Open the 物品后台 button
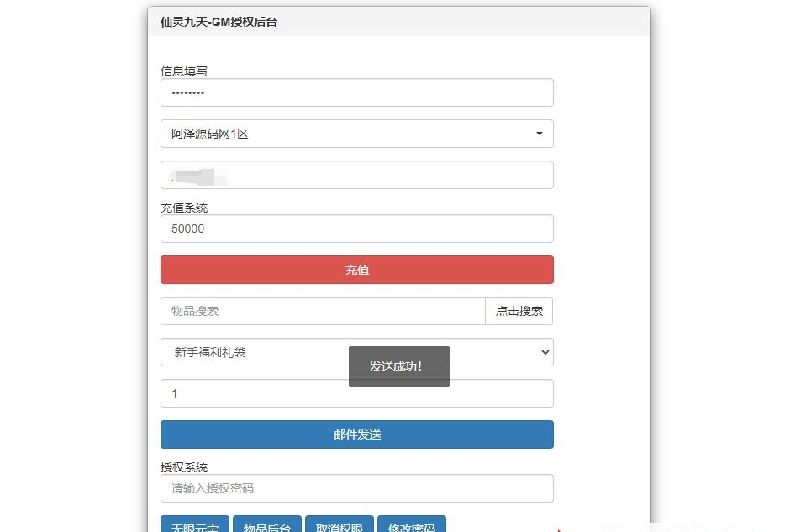811x532 pixels. click(267, 526)
